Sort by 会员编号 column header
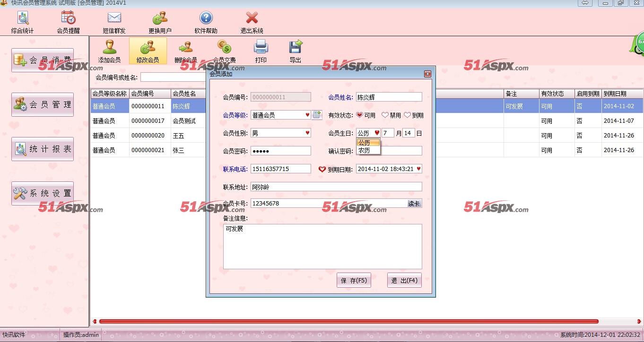This screenshot has width=644, height=342. coord(150,94)
